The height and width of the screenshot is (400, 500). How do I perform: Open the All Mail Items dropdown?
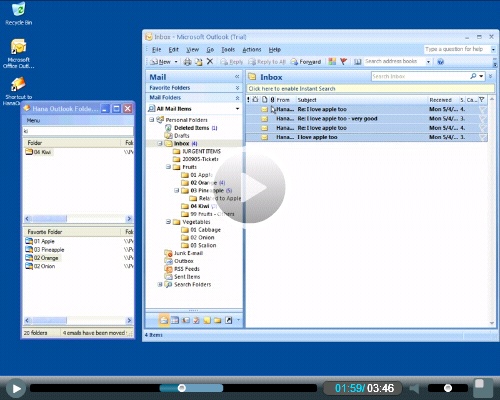point(237,109)
